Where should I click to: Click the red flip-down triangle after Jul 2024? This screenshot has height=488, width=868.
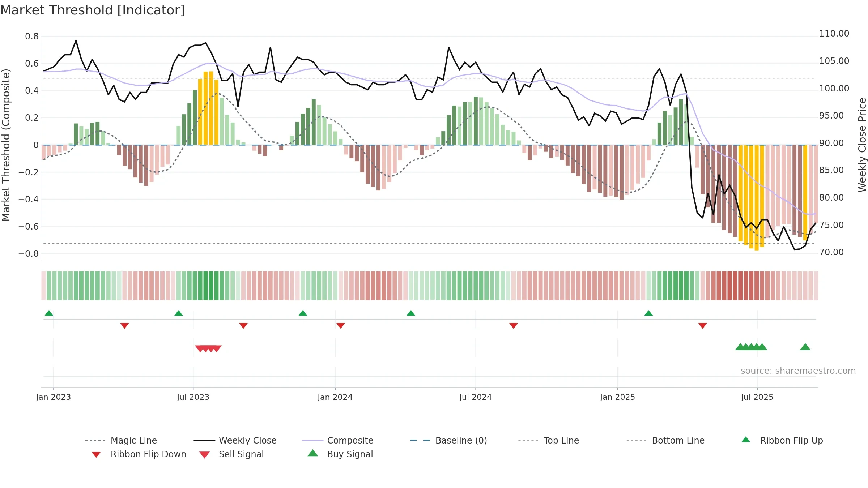coord(514,326)
